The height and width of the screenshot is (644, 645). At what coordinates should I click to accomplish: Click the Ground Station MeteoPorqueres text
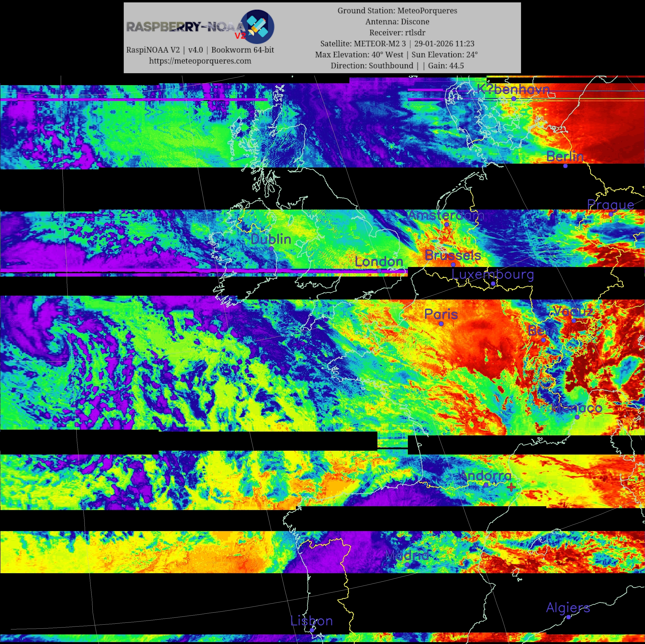(x=397, y=11)
